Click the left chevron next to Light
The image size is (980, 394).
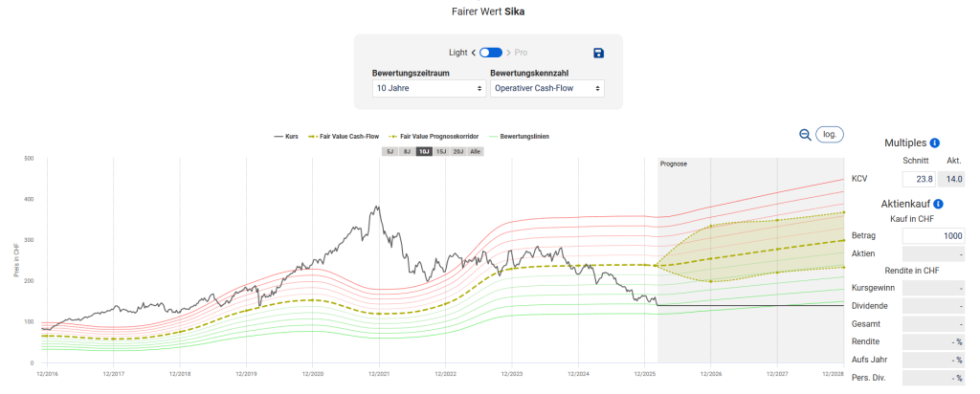click(x=474, y=53)
